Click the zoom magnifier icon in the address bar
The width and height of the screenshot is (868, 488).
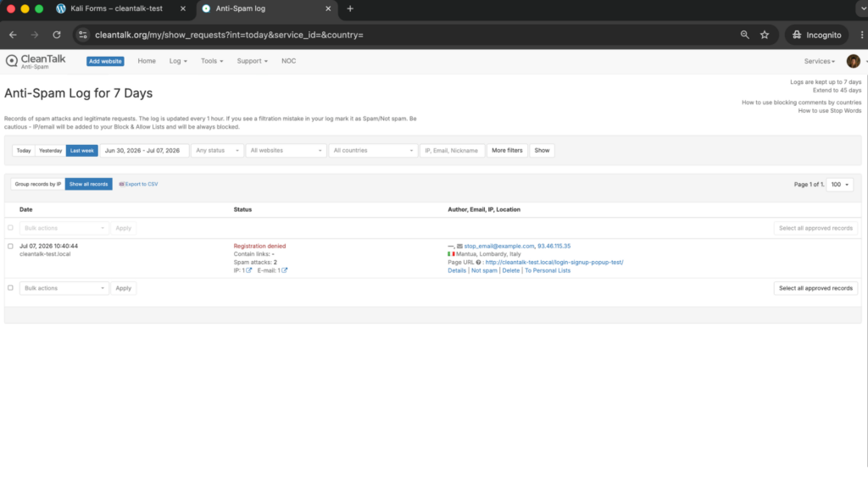(744, 35)
